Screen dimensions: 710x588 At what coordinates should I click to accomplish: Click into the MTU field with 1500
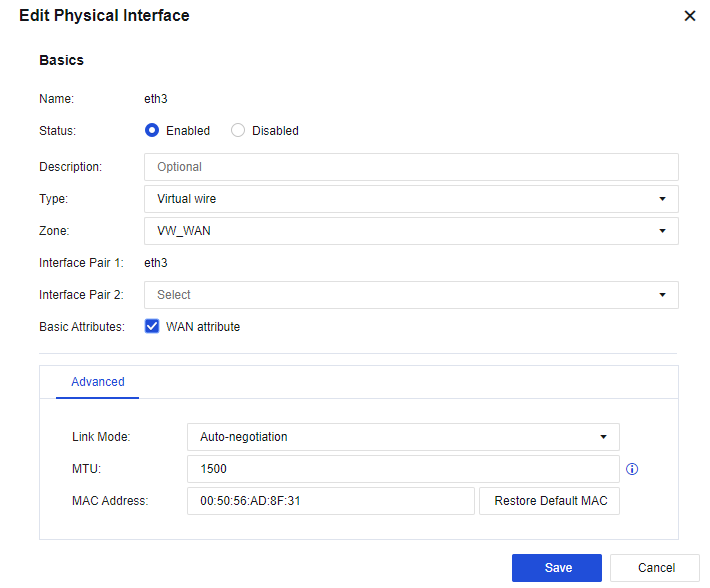pos(403,469)
